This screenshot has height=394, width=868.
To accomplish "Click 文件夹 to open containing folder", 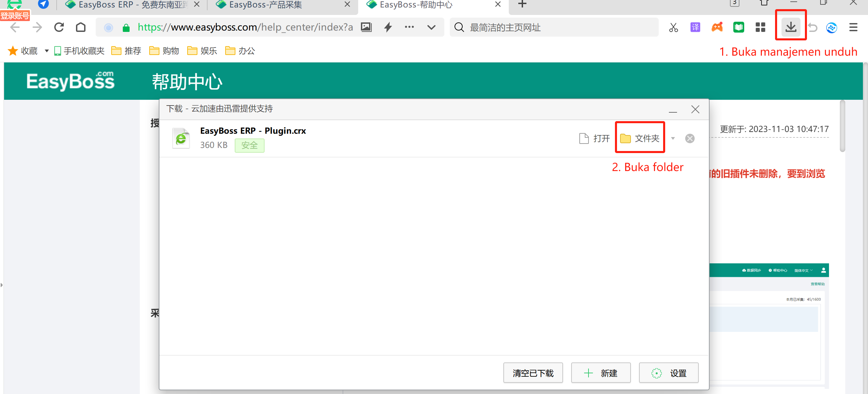I will point(640,138).
